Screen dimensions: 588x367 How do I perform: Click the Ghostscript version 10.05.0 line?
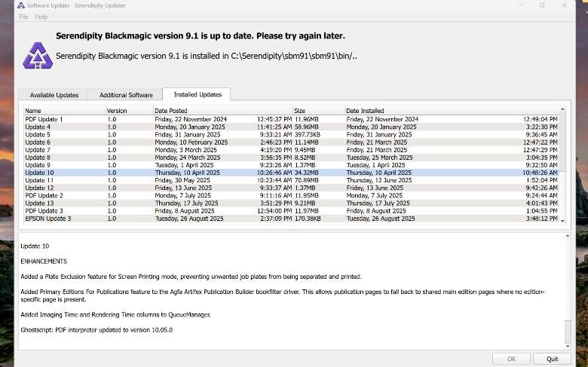[x=96, y=330]
